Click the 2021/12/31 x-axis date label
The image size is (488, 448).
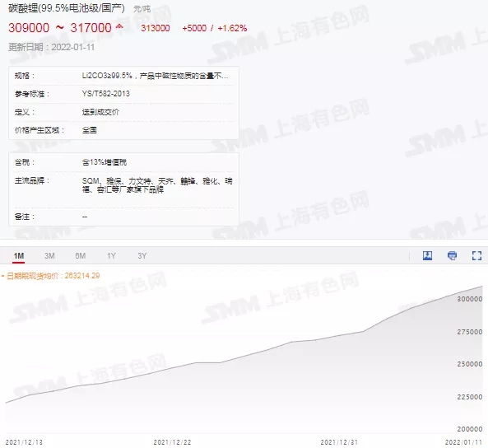[x=339, y=442]
